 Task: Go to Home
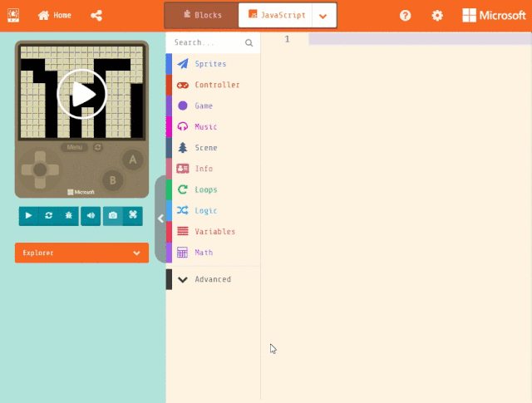[54, 15]
